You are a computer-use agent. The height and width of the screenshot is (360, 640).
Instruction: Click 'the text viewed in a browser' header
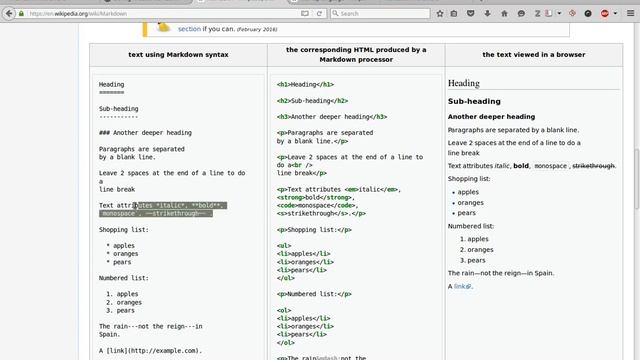click(534, 54)
